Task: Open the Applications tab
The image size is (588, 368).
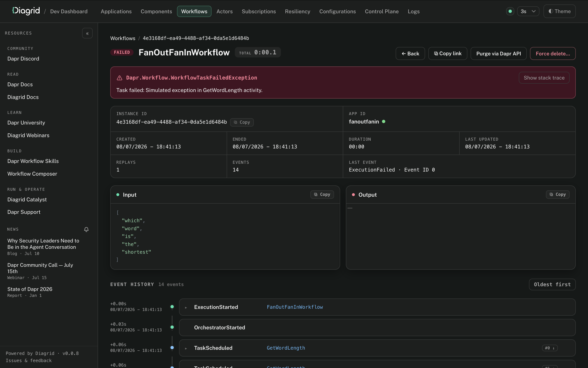Action: point(116,11)
